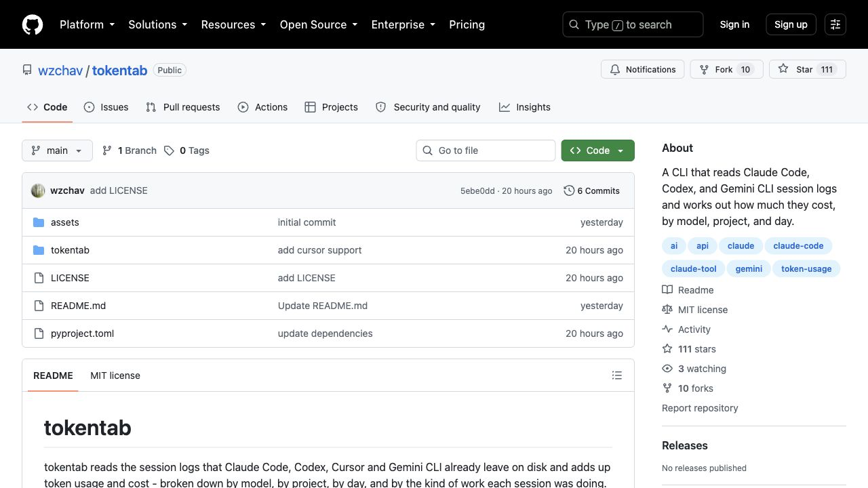
Task: Open the latest commit message add LICENSE
Action: click(x=119, y=190)
